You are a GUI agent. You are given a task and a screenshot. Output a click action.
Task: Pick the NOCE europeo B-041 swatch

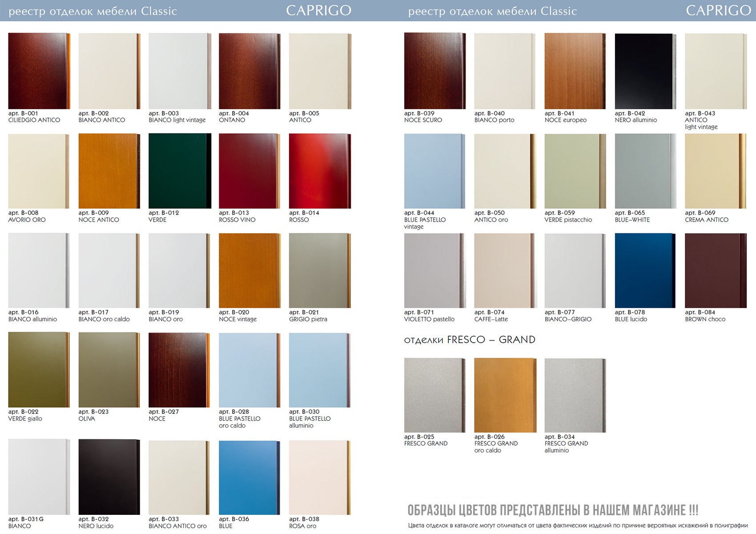[x=575, y=71]
